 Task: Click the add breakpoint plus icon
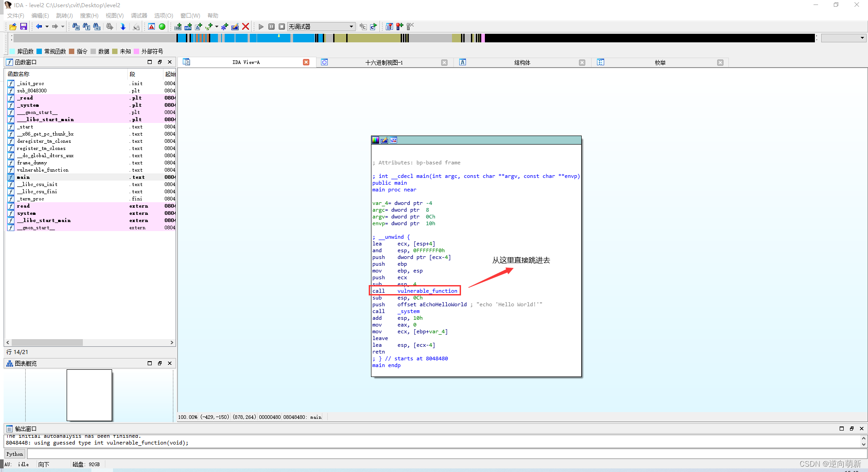400,27
